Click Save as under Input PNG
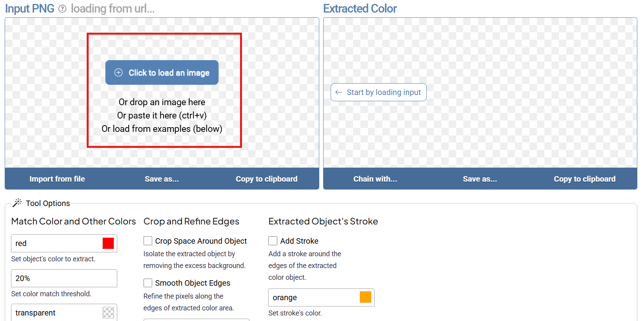Viewport: 644px width, 321px height. point(162,179)
